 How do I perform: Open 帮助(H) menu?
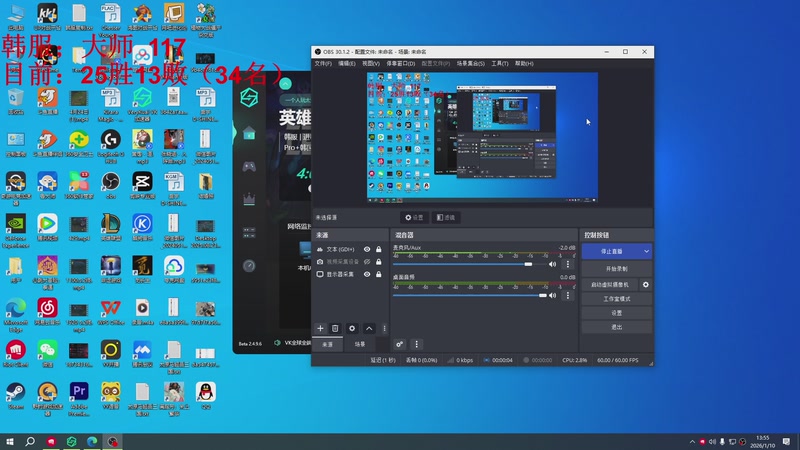click(x=524, y=63)
